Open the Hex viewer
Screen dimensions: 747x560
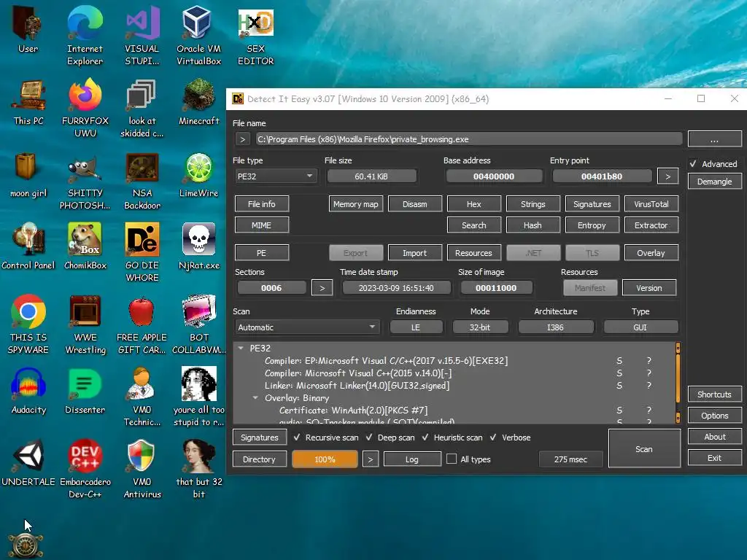coord(473,204)
